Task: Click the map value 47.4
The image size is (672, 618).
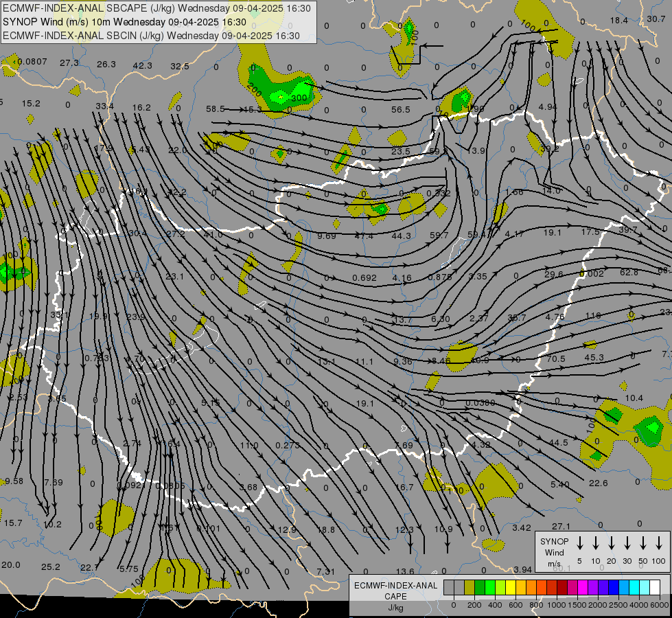Action: click(364, 236)
